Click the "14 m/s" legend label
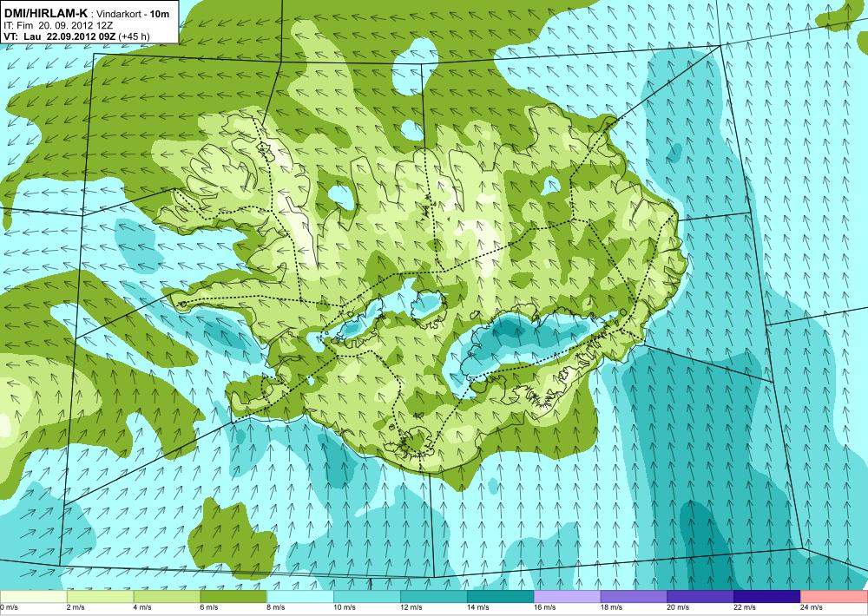868x616 pixels. [477, 607]
